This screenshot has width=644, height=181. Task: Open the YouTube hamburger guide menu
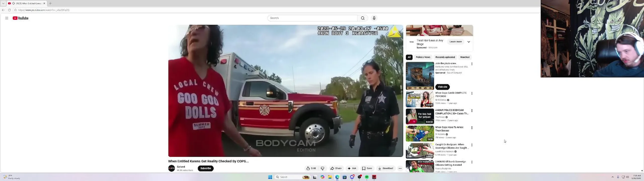7,18
